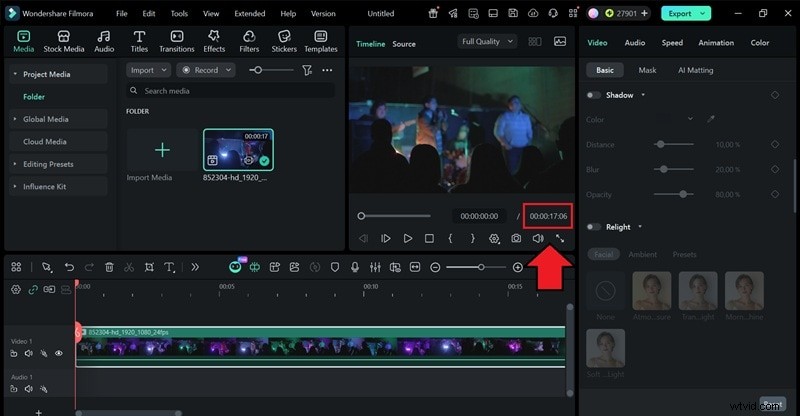800x416 pixels.
Task: Click the preview render settings gear icon
Action: click(494, 238)
